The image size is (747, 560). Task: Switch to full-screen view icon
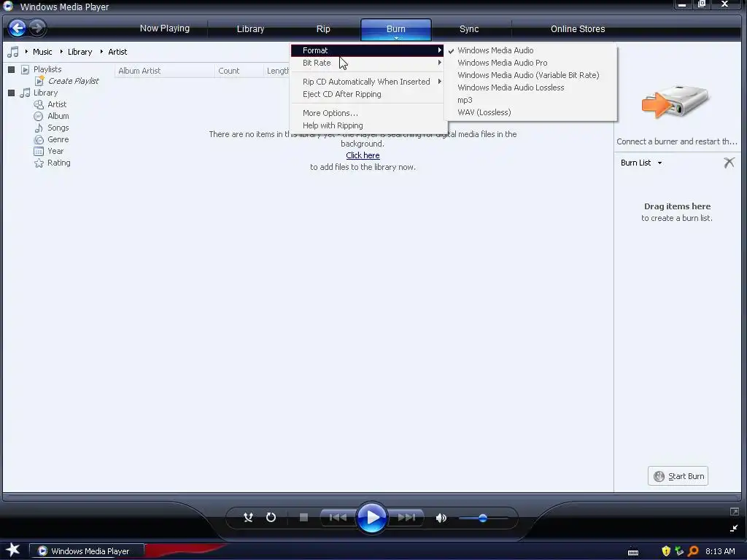[x=734, y=511]
